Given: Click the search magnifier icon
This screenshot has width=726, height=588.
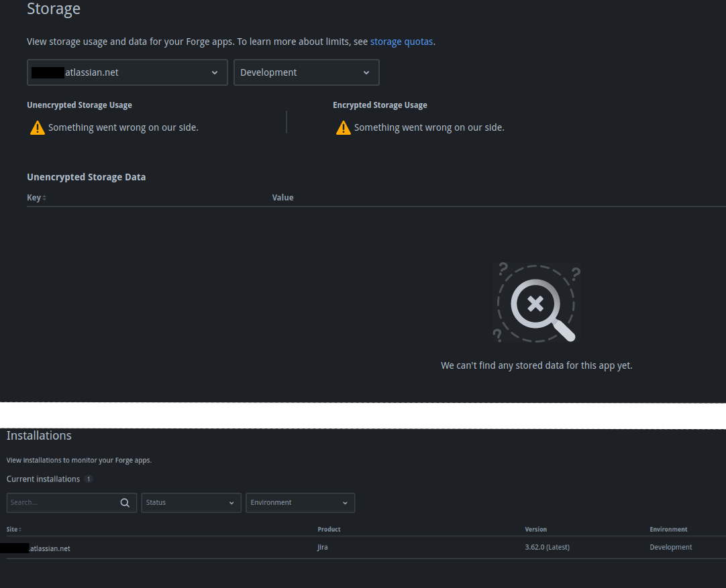Looking at the screenshot, I should (x=125, y=502).
